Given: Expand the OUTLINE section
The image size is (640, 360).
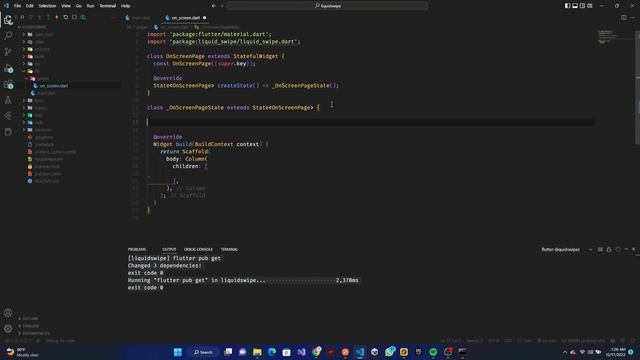Looking at the screenshot, I should (x=29, y=318).
